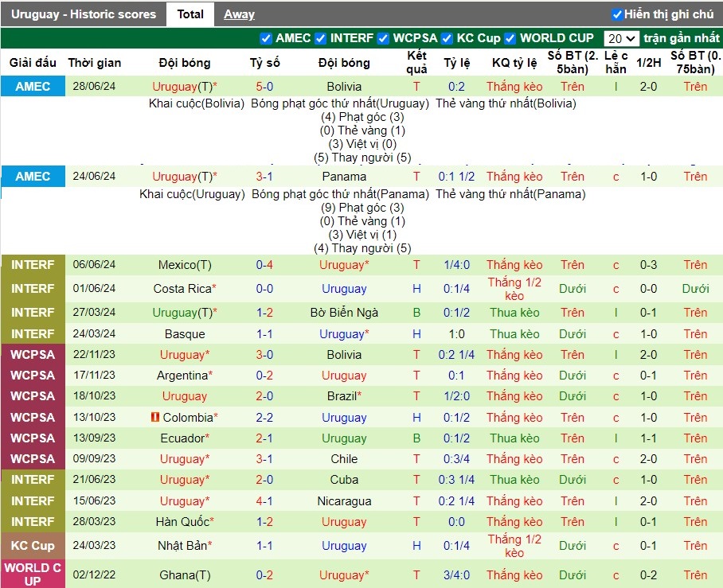Image resolution: width=723 pixels, height=588 pixels.
Task: Toggle the Hiển thị ghi chú checkbox
Action: (617, 14)
